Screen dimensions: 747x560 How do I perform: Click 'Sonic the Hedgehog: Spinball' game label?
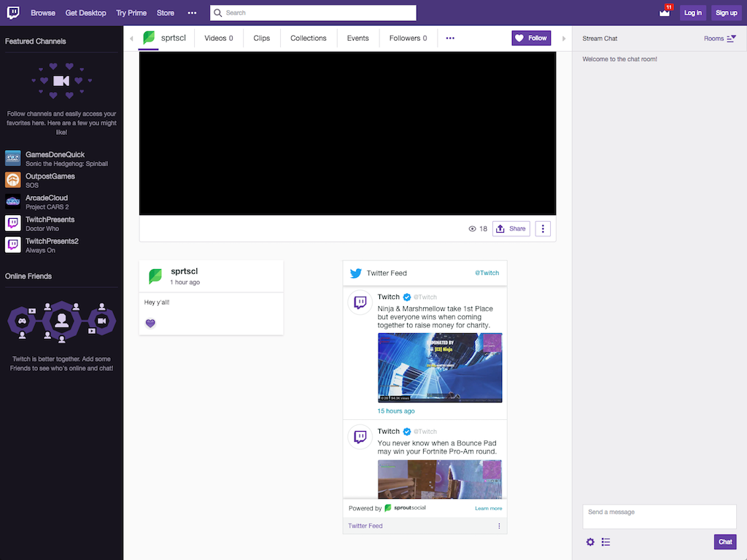click(x=66, y=164)
